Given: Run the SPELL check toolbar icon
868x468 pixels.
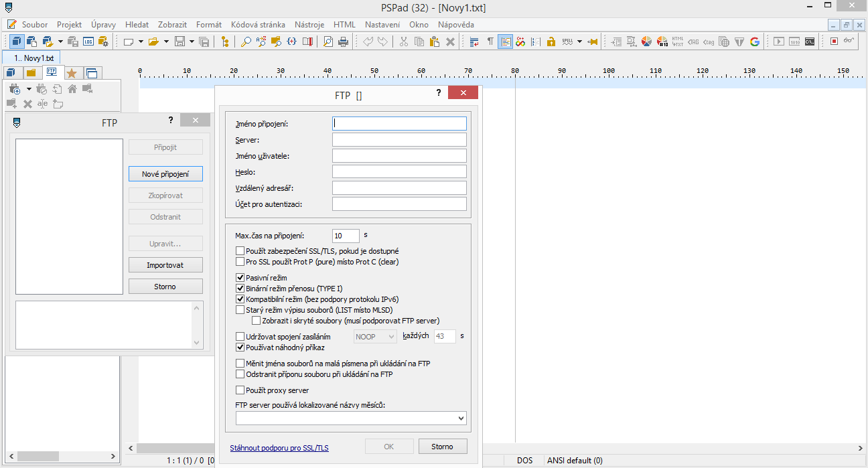Looking at the screenshot, I should (567, 42).
